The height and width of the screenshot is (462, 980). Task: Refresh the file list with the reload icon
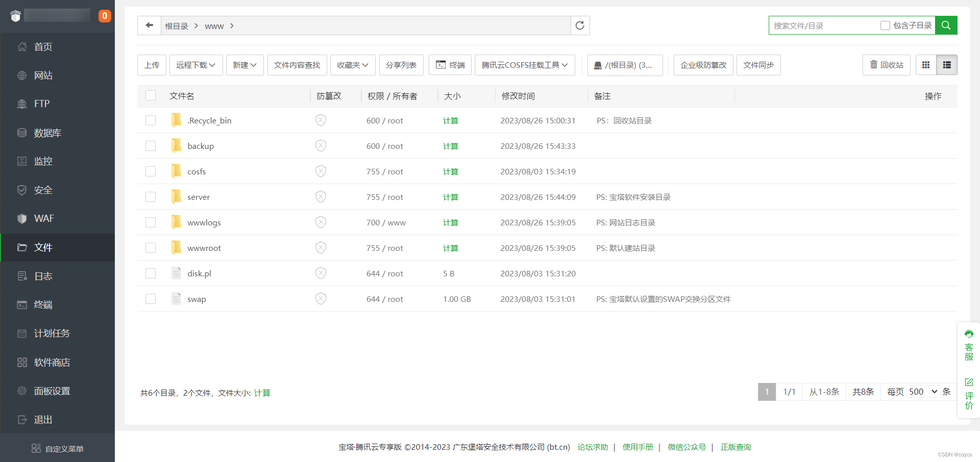tap(580, 25)
